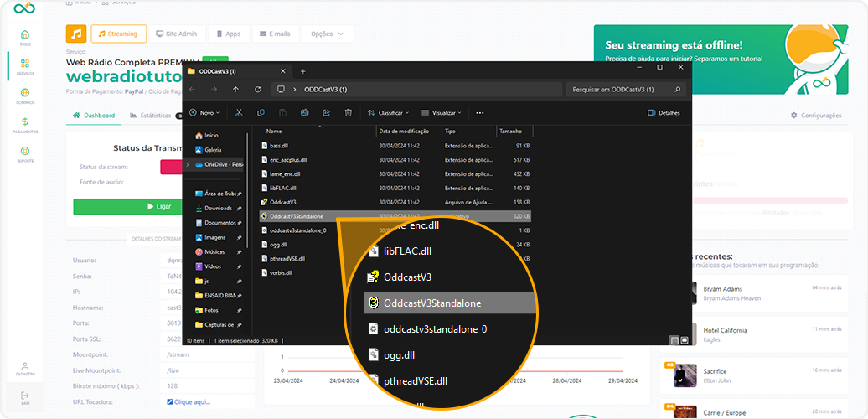Click the Rename icon in Explorer toolbar
The image size is (868, 419).
pos(304,113)
